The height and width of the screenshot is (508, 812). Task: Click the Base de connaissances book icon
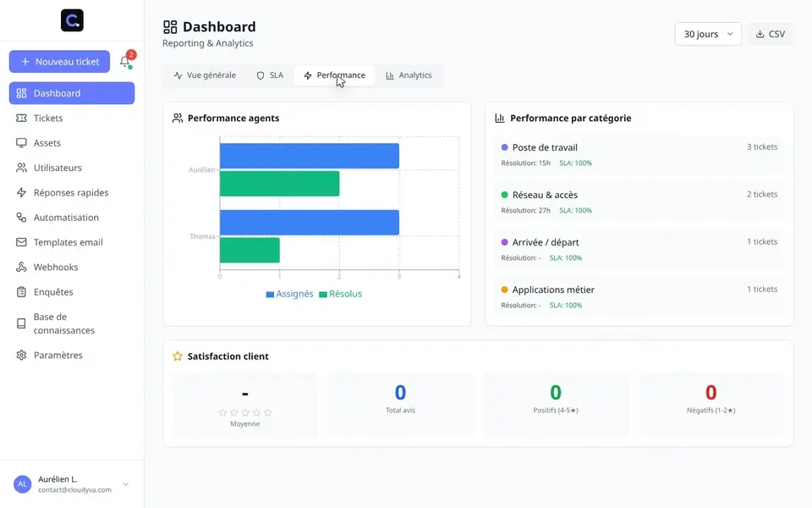pos(21,323)
